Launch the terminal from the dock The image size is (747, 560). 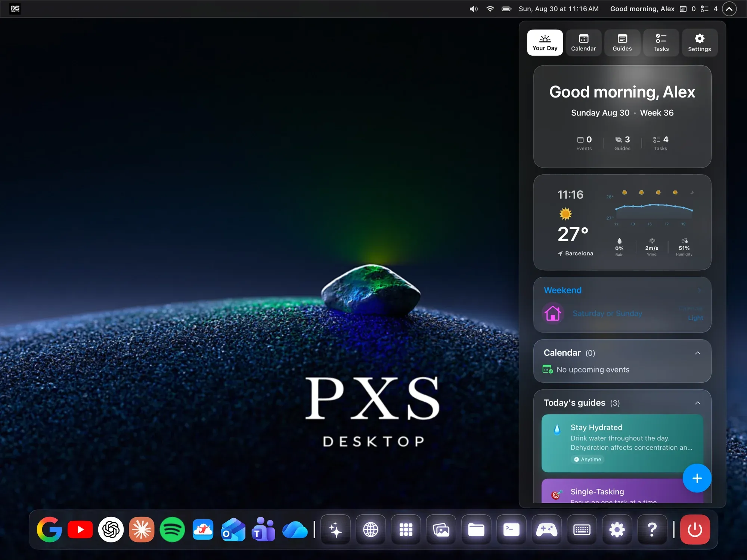pos(511,529)
